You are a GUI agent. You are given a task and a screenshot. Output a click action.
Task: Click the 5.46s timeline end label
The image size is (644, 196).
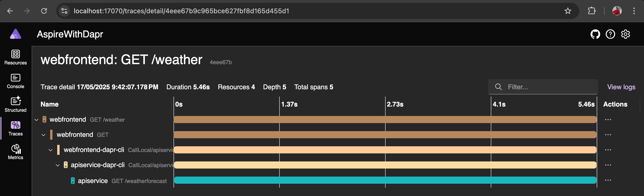tap(586, 104)
